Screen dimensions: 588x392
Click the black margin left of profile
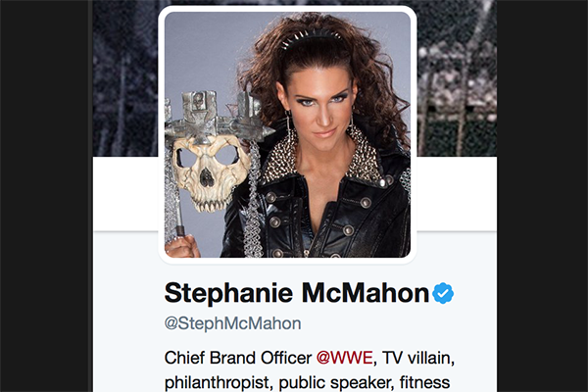pos(45,196)
